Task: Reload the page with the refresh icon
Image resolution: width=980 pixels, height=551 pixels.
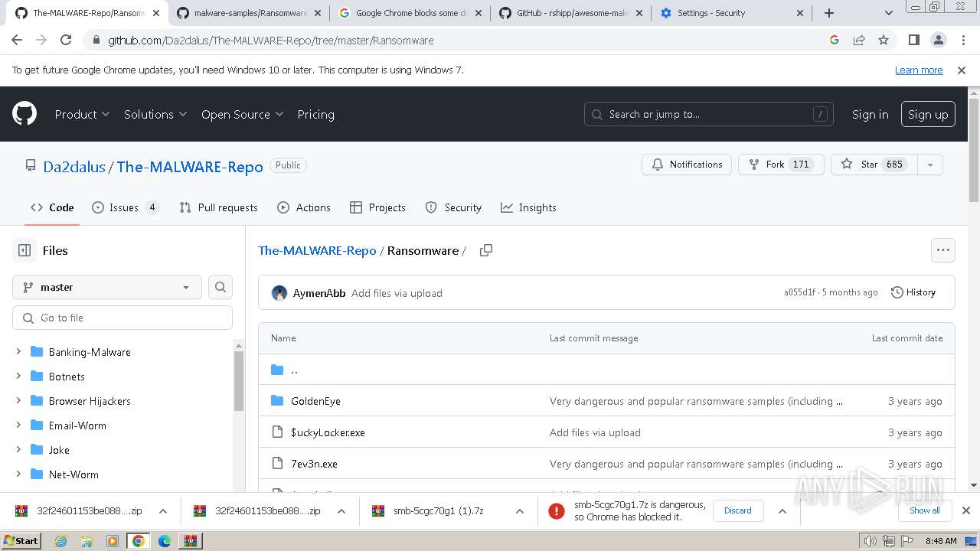Action: [66, 40]
